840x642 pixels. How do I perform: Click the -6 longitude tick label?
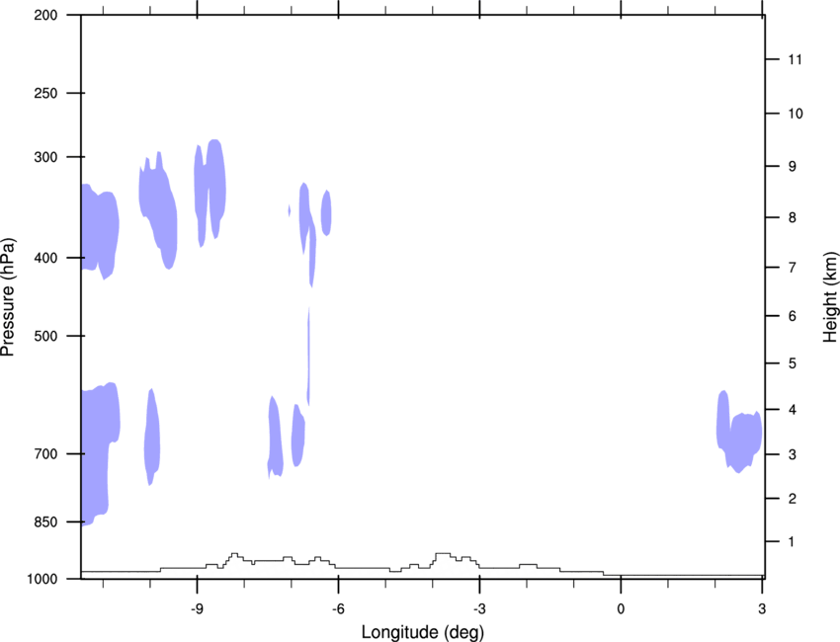click(x=338, y=608)
